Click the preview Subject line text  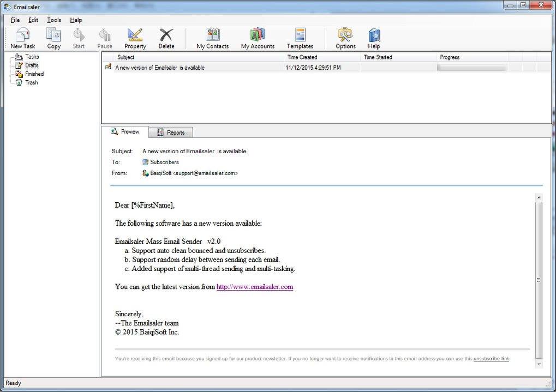[x=194, y=151]
